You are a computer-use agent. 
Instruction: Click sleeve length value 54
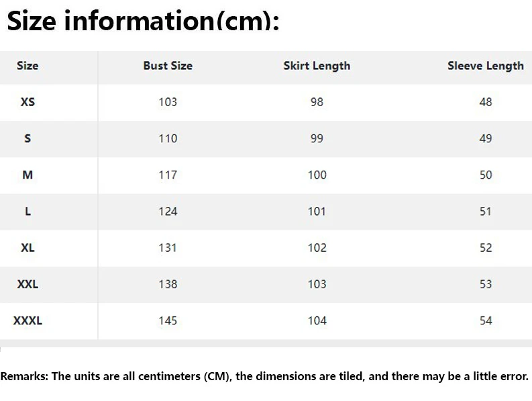486,320
